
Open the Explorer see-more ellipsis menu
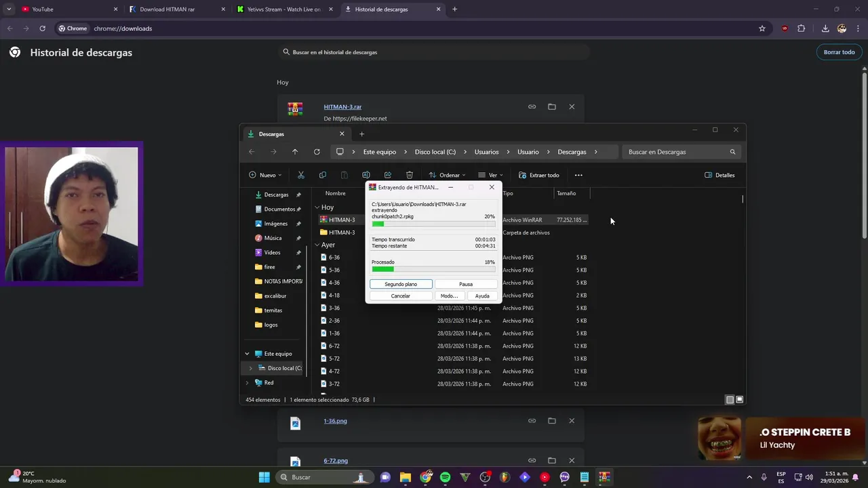(x=578, y=175)
